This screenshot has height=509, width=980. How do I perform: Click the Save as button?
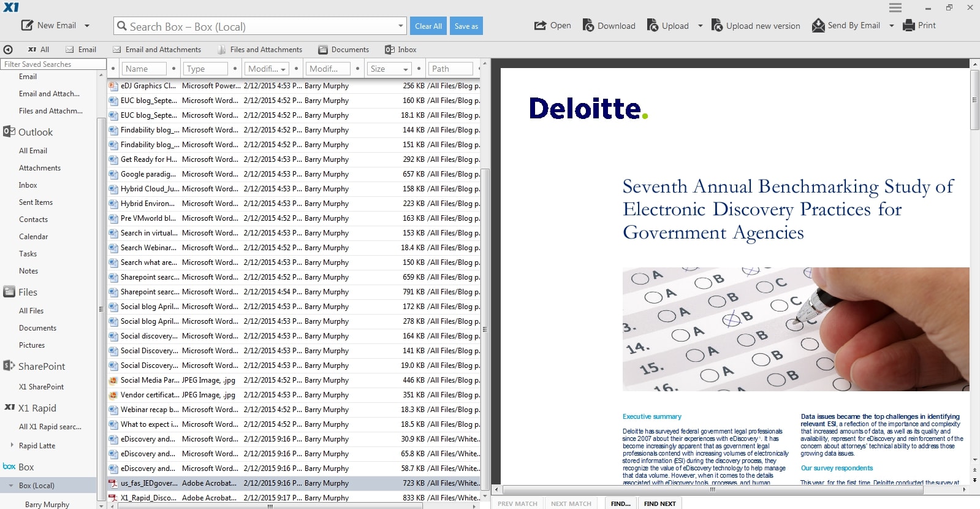pyautogui.click(x=466, y=26)
